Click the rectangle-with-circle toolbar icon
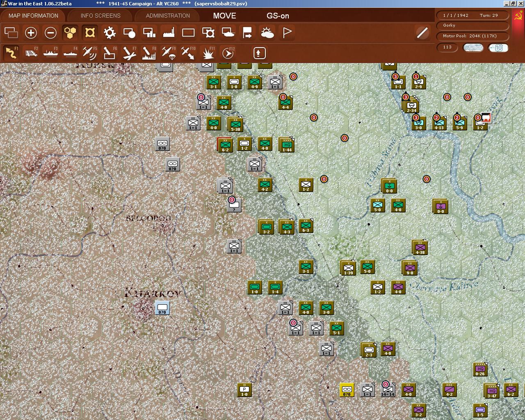Viewport: 525px width, 420px height. click(129, 32)
